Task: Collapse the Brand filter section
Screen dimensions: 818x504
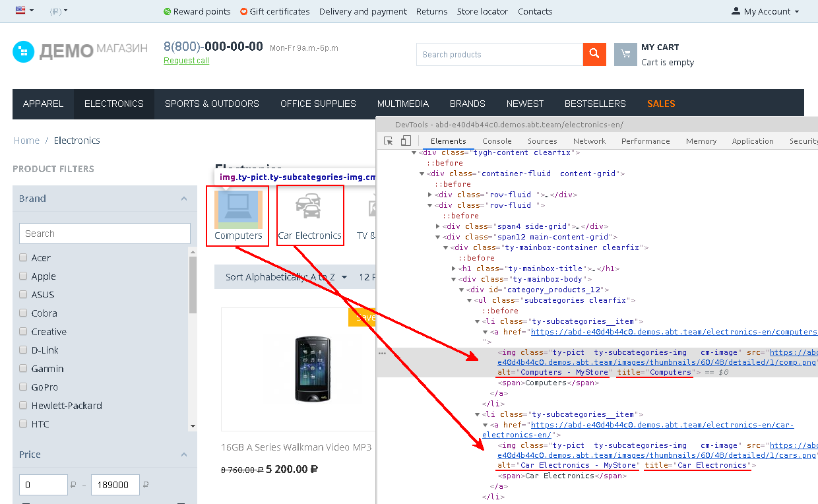Action: coord(184,199)
